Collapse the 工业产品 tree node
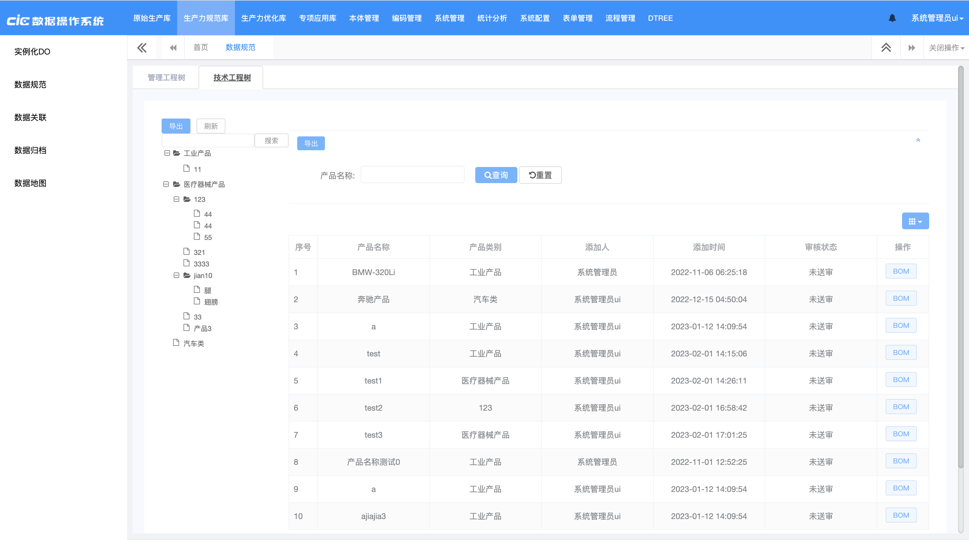Viewport: 969px width, 560px height. 167,153
